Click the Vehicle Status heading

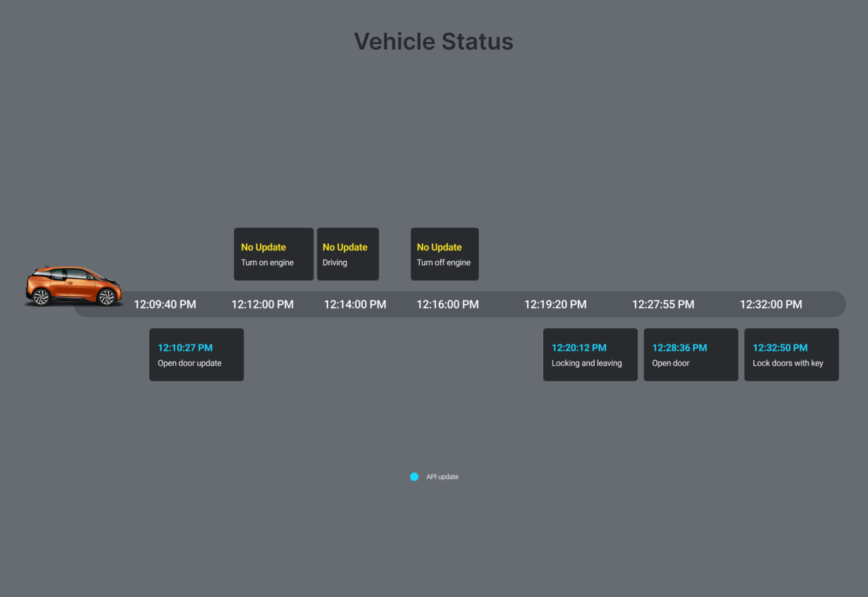click(x=434, y=41)
